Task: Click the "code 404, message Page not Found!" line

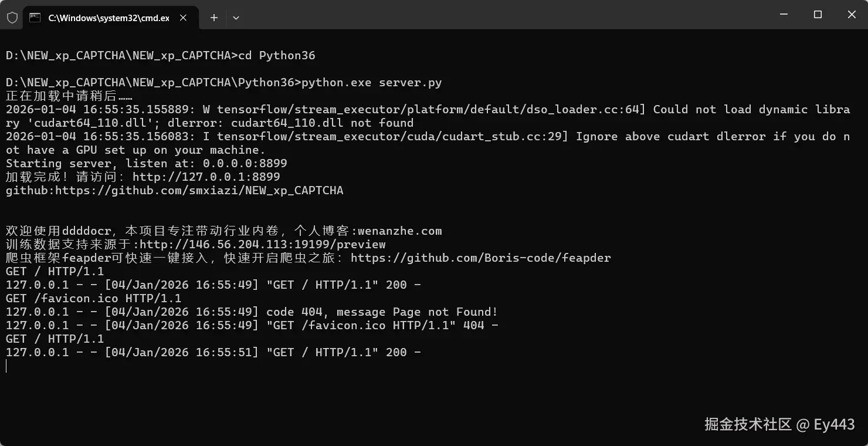Action: (x=382, y=312)
